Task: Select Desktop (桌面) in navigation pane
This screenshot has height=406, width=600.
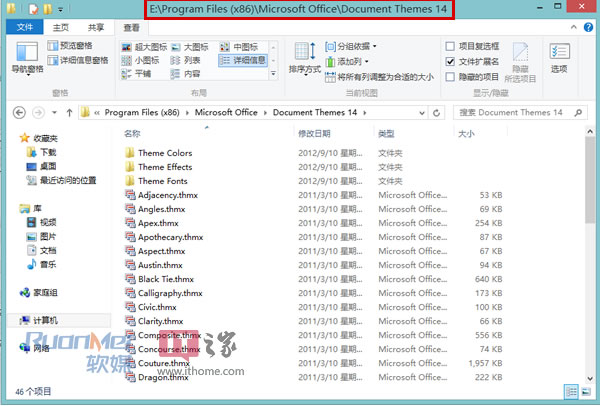Action: (x=42, y=166)
